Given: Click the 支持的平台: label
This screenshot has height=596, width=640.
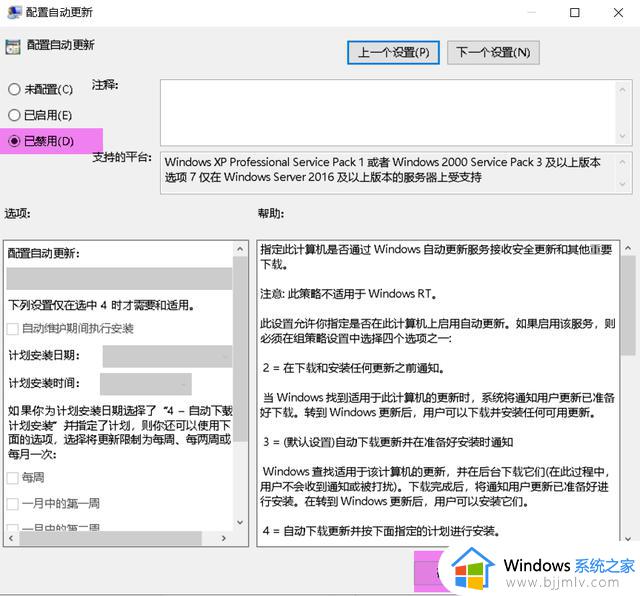Looking at the screenshot, I should point(122,157).
